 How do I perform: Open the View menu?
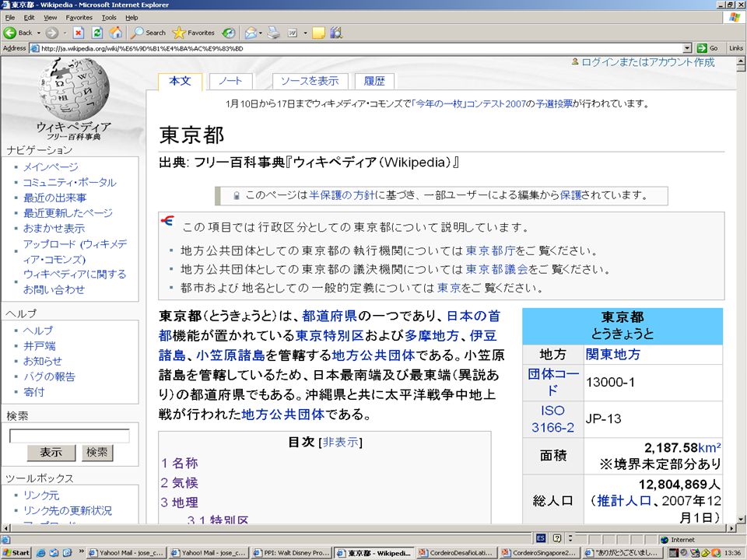coord(50,18)
